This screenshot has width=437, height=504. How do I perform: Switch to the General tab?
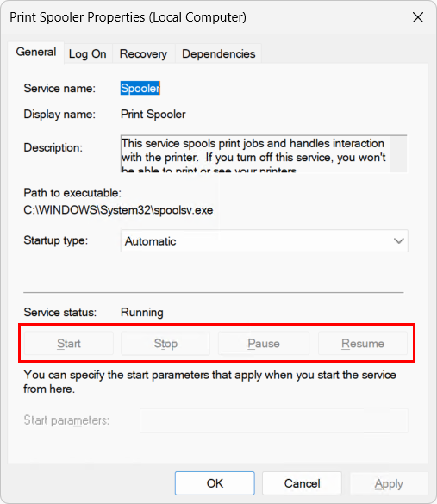pyautogui.click(x=36, y=52)
